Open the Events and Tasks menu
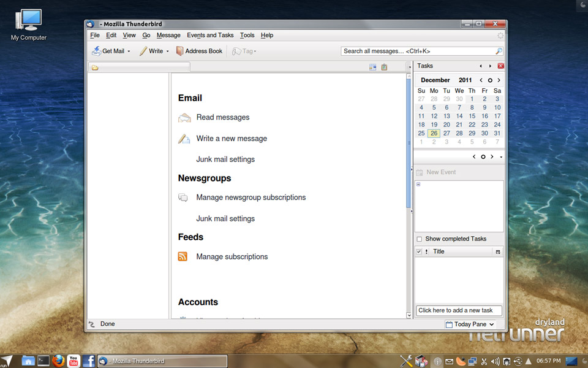588x368 pixels. tap(210, 36)
